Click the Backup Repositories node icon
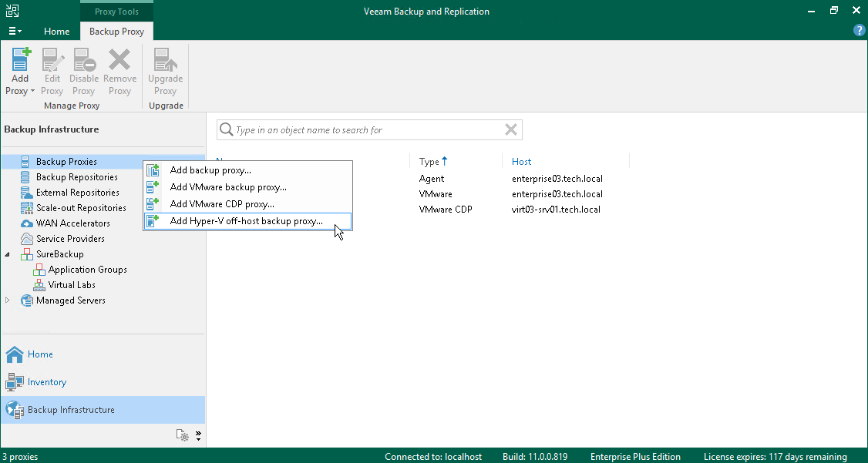Screen dimensions: 868x463 point(25,177)
